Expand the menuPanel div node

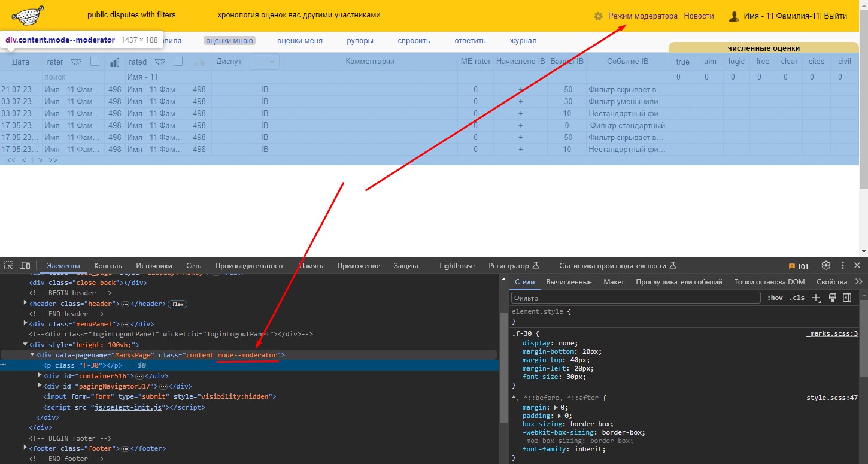point(25,323)
